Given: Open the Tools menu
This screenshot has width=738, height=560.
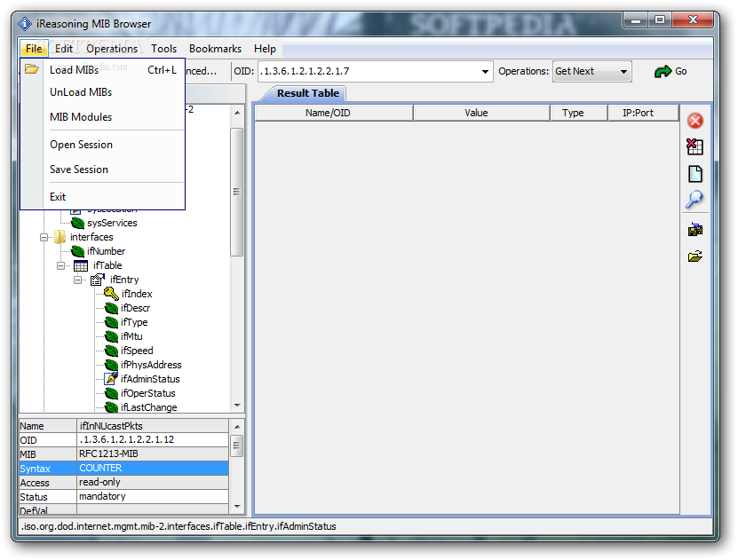Looking at the screenshot, I should click(x=163, y=49).
